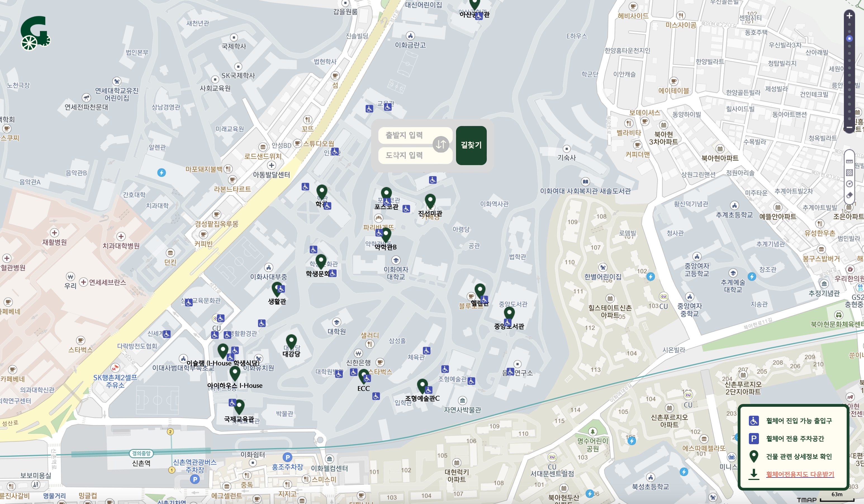Click the download arrow icon in legend
This screenshot has width=864, height=504.
tap(754, 474)
